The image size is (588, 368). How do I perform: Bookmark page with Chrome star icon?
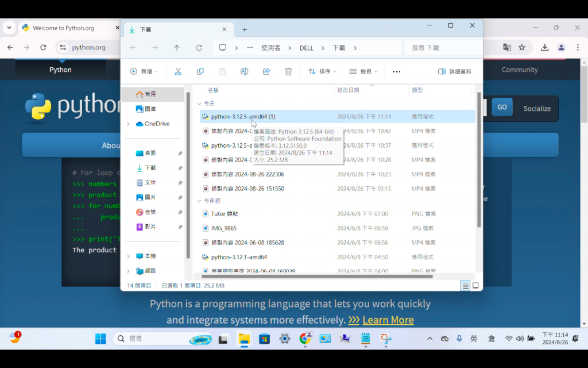point(522,47)
